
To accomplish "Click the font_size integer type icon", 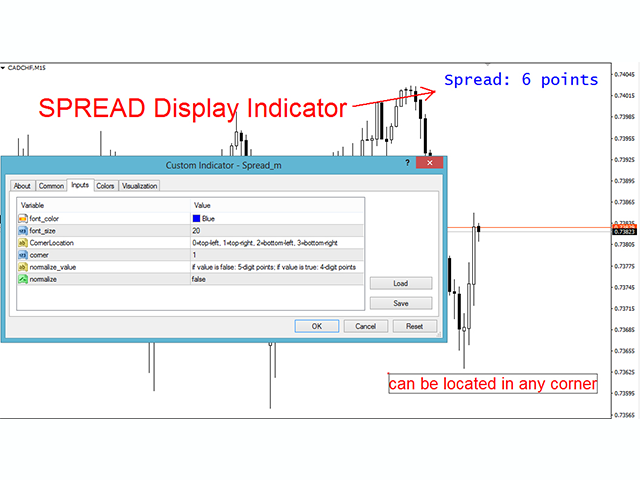I will (22, 231).
